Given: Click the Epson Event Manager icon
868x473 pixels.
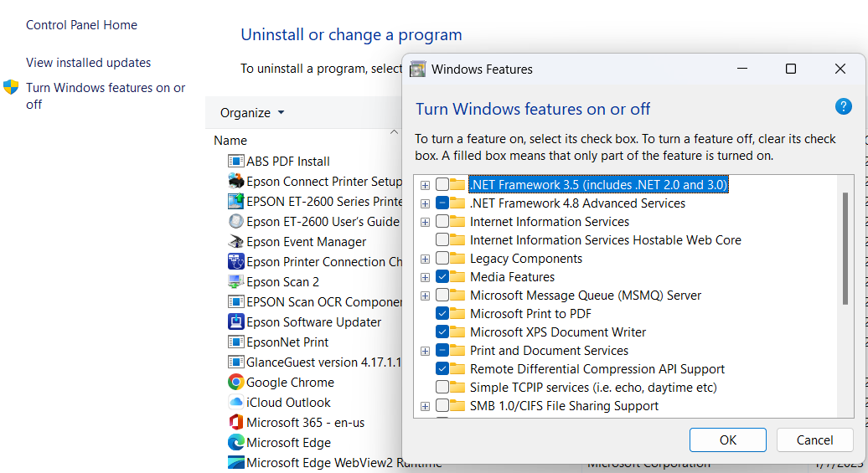Looking at the screenshot, I should click(235, 242).
